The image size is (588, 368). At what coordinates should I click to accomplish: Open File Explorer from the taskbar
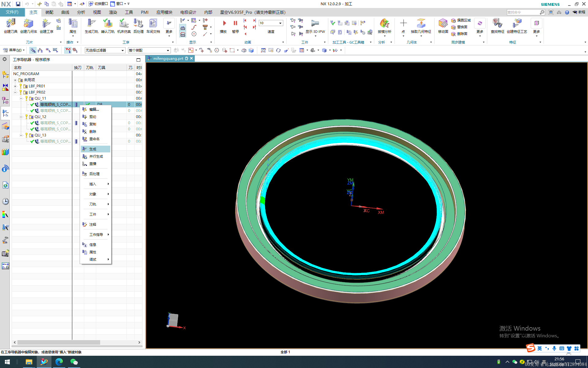[29, 362]
